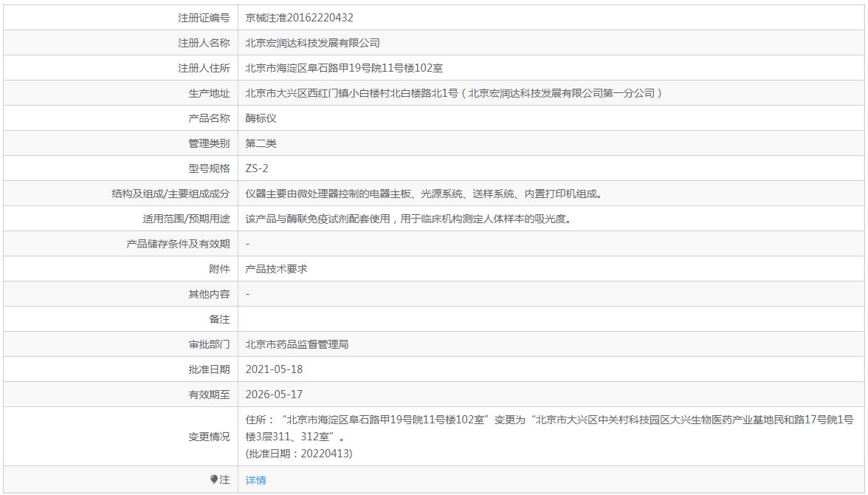The height and width of the screenshot is (495, 868).
Task: Click the 批准日期 label
Action: (209, 369)
